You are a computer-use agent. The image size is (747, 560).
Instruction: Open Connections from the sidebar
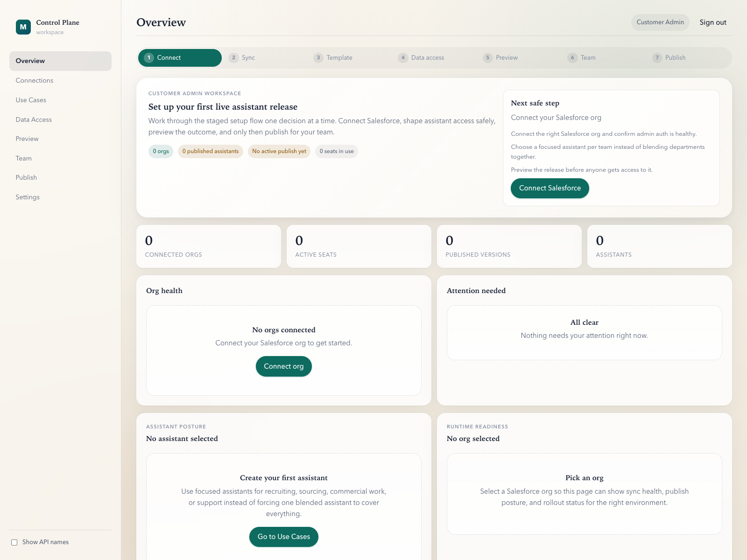pos(34,80)
